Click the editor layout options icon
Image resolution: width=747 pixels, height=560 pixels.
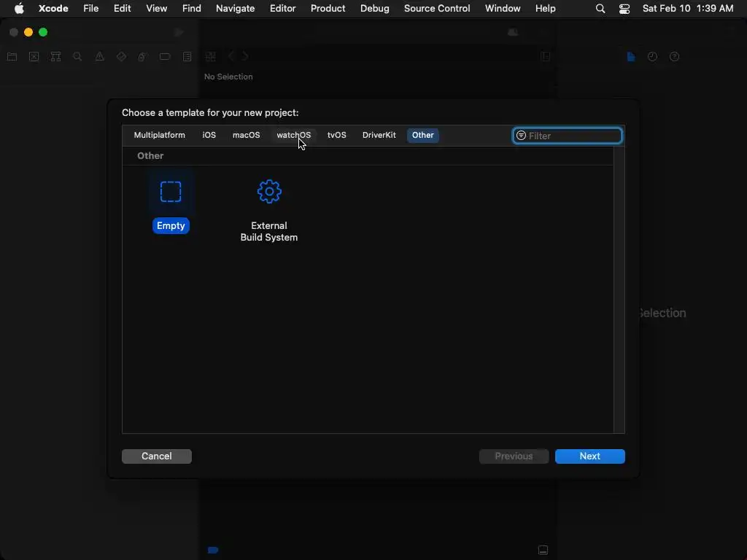pos(546,57)
